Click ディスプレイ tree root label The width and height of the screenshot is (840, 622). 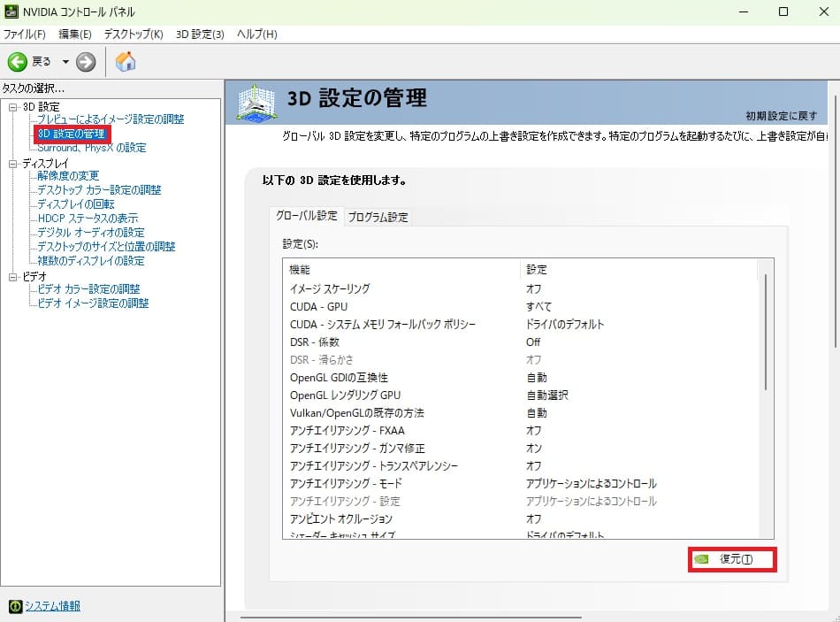(x=45, y=164)
